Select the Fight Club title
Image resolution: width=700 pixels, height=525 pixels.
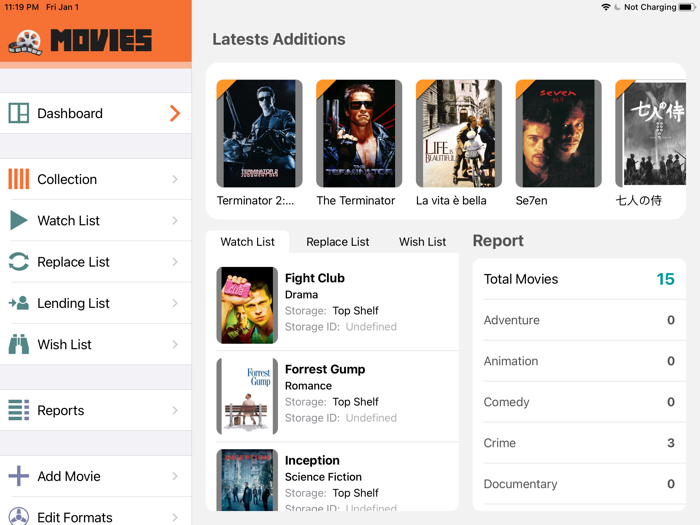tap(315, 278)
